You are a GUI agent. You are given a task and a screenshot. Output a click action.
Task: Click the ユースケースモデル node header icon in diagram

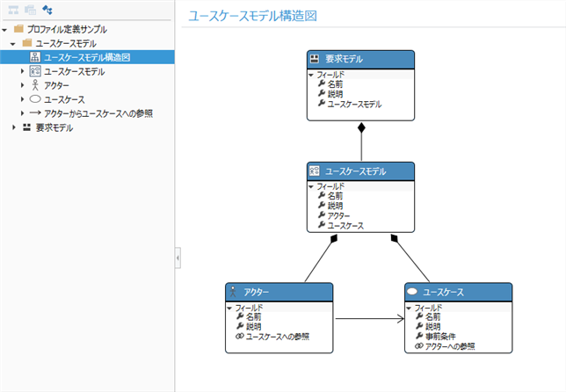pyautogui.click(x=314, y=171)
